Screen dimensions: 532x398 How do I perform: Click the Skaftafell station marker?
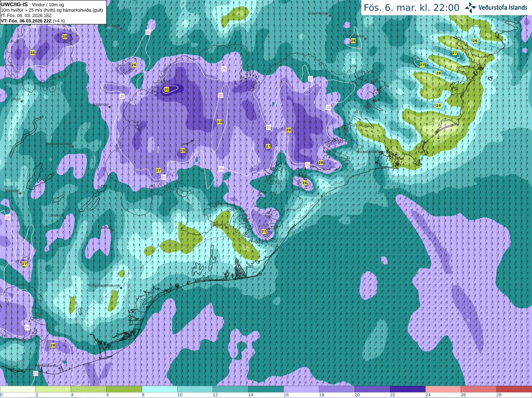click(x=227, y=227)
